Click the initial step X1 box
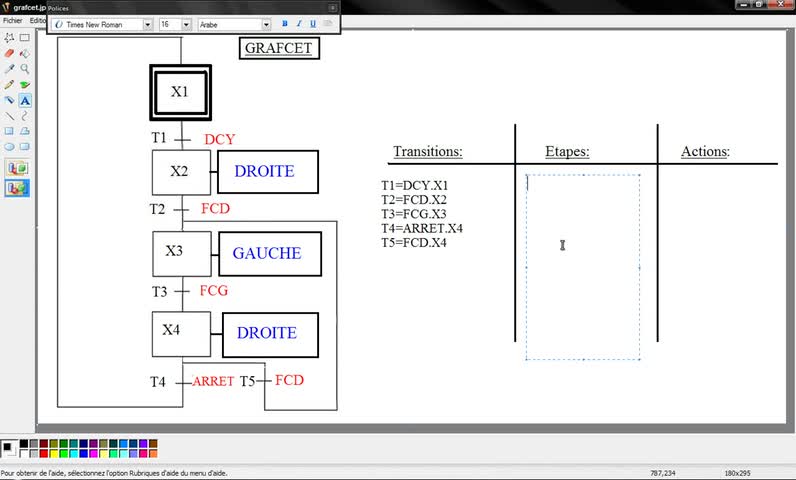 click(180, 92)
